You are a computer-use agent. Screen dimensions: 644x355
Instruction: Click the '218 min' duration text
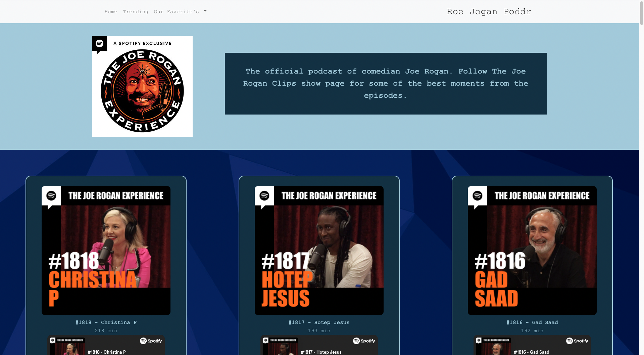[106, 331]
